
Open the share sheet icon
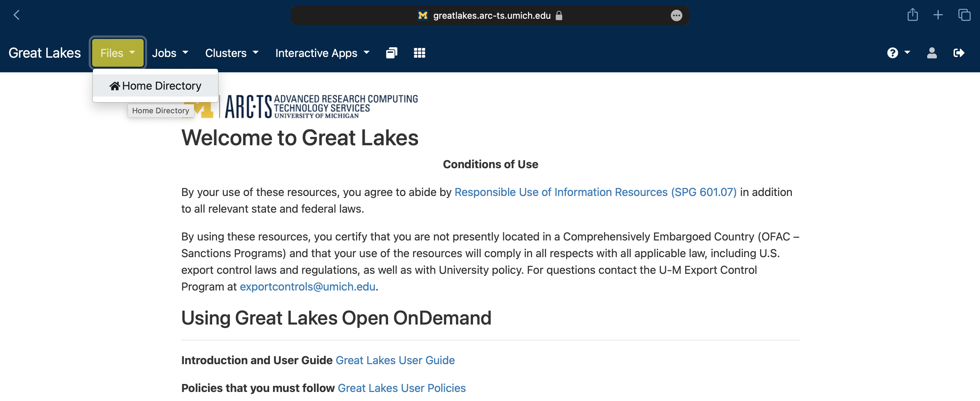click(x=912, y=15)
